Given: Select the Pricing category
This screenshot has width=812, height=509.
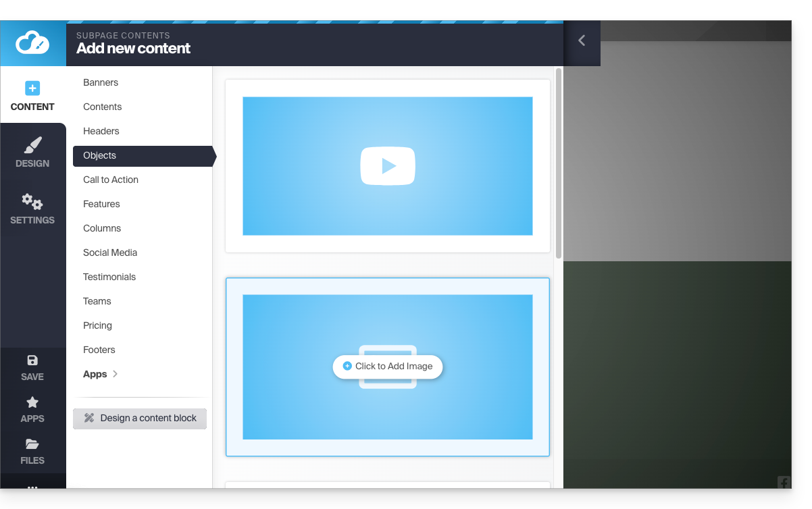Looking at the screenshot, I should (97, 325).
